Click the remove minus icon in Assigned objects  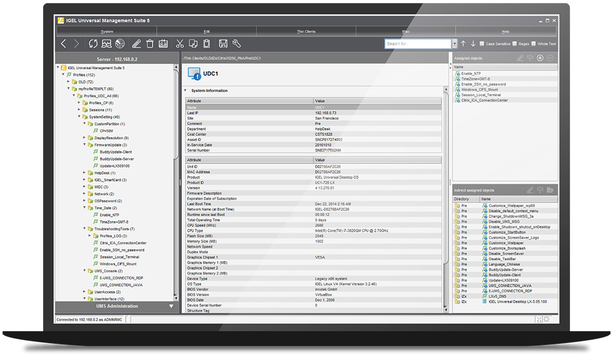[x=550, y=58]
